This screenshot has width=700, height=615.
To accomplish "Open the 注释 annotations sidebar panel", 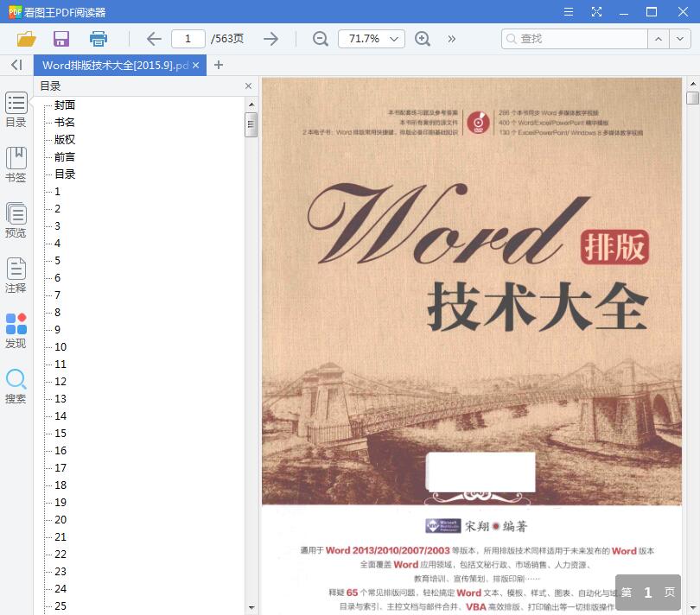I will pyautogui.click(x=16, y=276).
